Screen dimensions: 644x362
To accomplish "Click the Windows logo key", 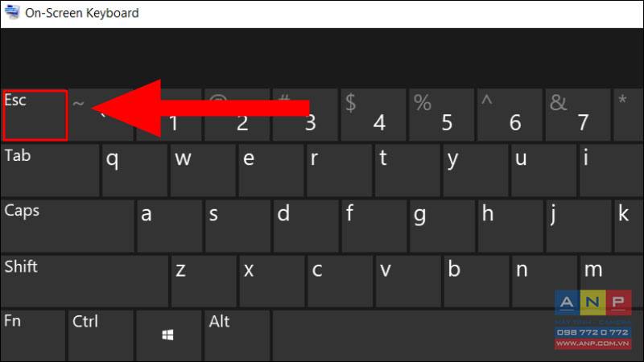I will coord(168,335).
